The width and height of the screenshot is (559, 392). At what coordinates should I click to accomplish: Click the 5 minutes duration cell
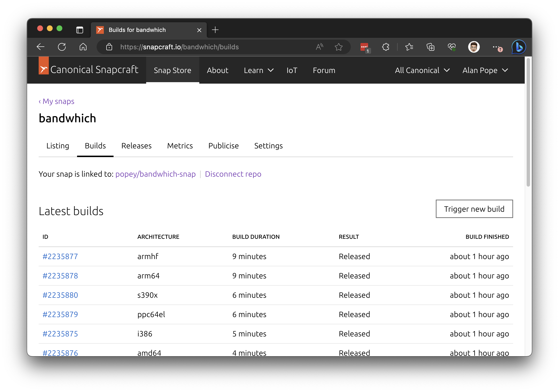(249, 334)
